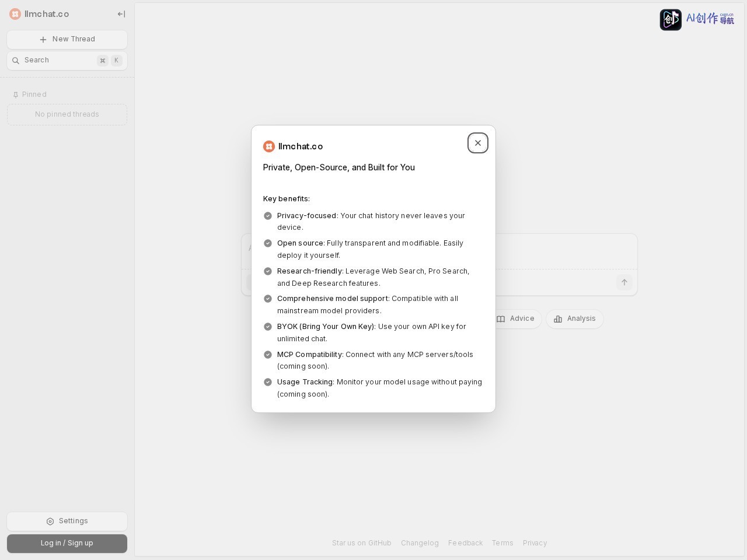Click the check icon beside Privacy-focused

[x=268, y=216]
